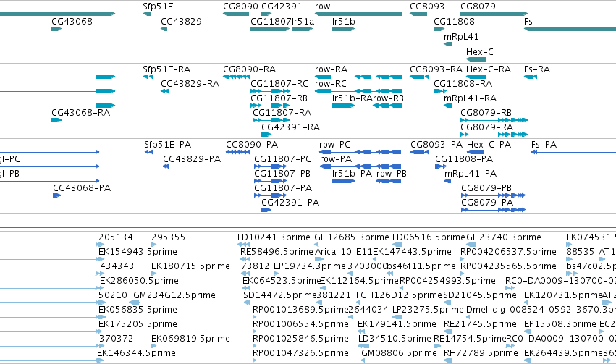Select the FGM234G12.5prime EST label

[172, 296]
